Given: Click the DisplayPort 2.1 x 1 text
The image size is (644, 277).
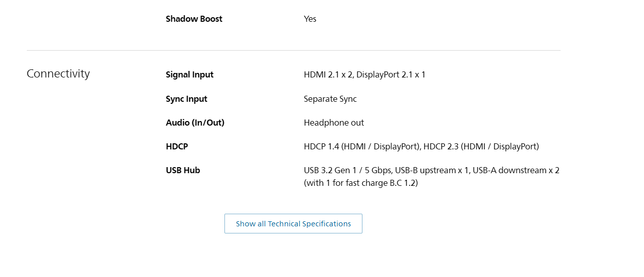Looking at the screenshot, I should point(391,75).
